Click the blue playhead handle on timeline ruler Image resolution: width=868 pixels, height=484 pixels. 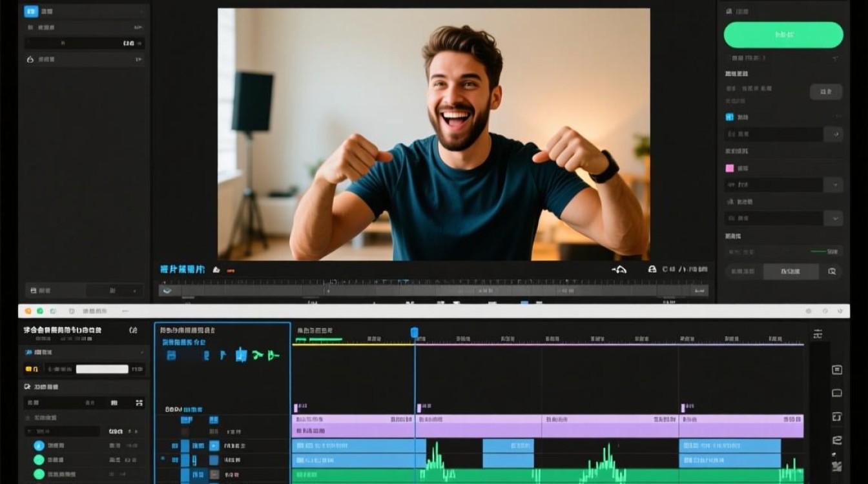pyautogui.click(x=415, y=332)
